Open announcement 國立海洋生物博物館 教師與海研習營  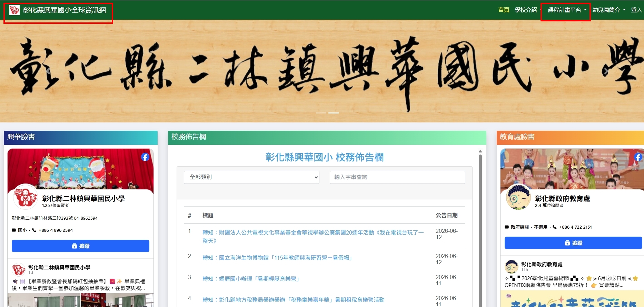tap(277, 258)
